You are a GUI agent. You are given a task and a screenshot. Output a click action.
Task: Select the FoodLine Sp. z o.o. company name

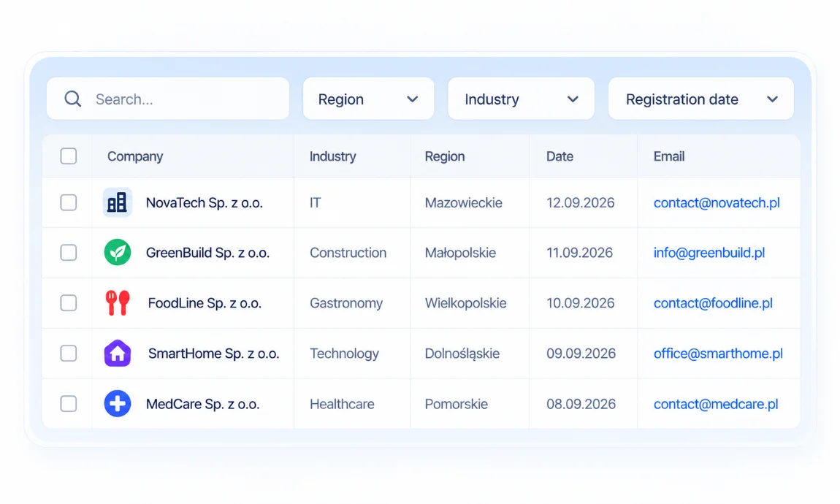coord(205,302)
